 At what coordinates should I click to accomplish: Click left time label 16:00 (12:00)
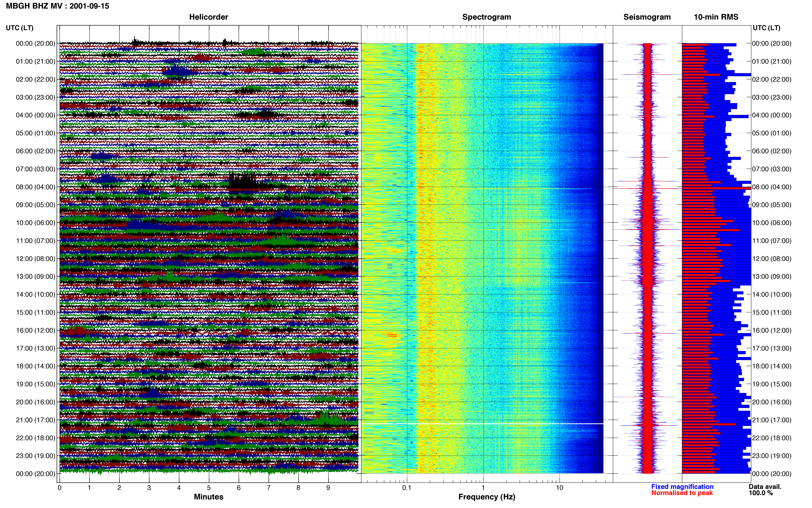pos(36,330)
